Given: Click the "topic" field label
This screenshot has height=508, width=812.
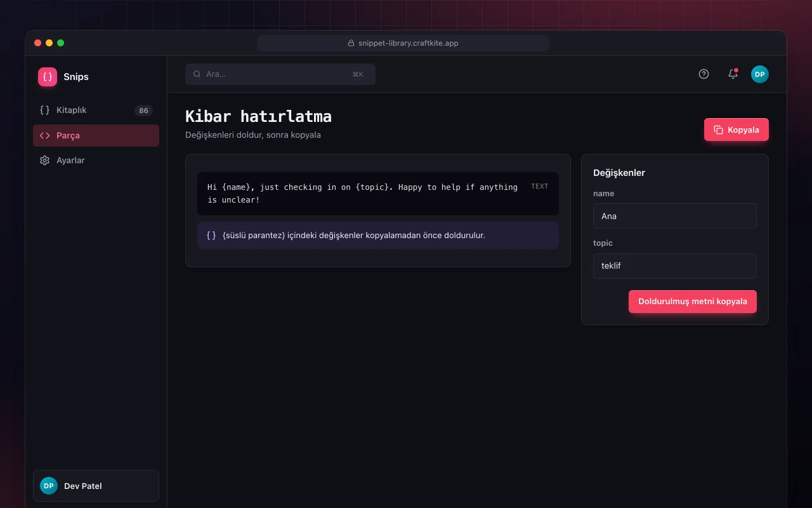Looking at the screenshot, I should [x=603, y=243].
